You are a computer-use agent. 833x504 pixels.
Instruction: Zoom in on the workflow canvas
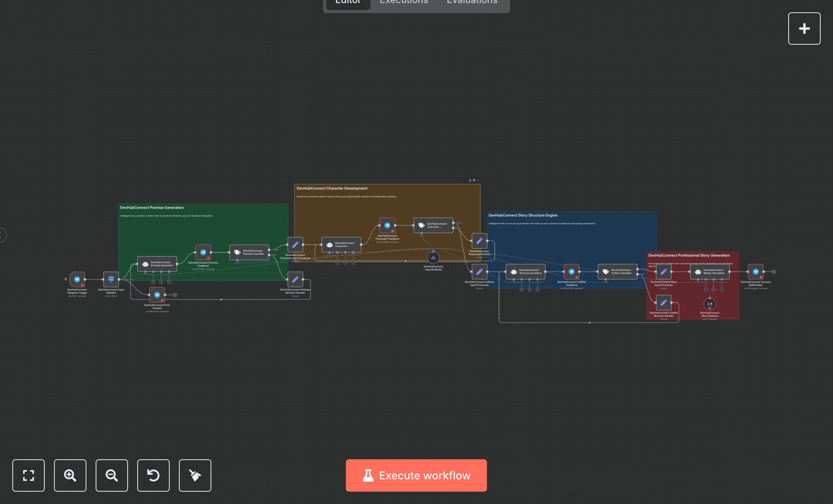coord(70,475)
